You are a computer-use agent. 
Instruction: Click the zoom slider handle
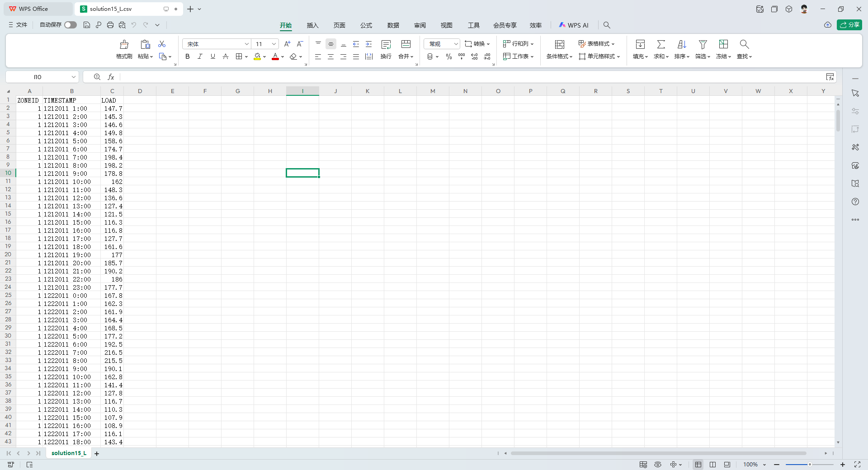click(810, 465)
